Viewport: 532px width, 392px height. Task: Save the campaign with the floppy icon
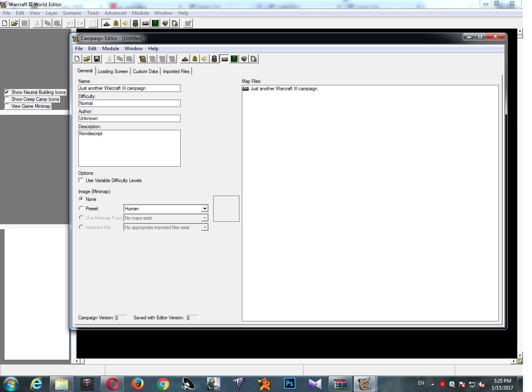97,59
